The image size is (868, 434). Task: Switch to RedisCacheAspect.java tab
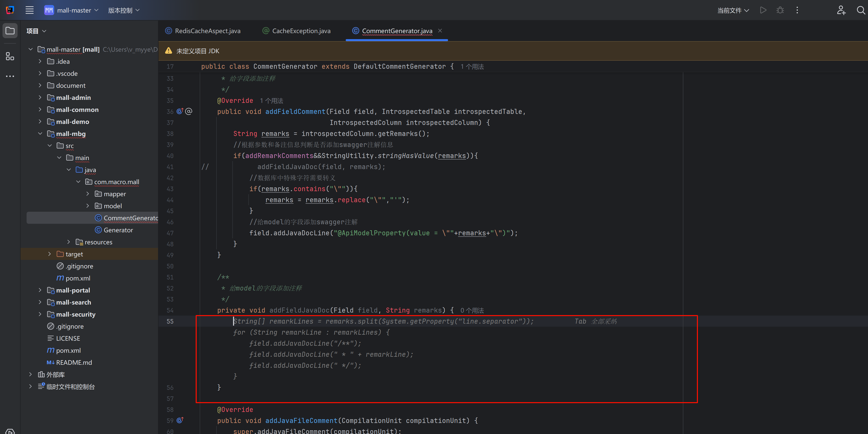(203, 31)
